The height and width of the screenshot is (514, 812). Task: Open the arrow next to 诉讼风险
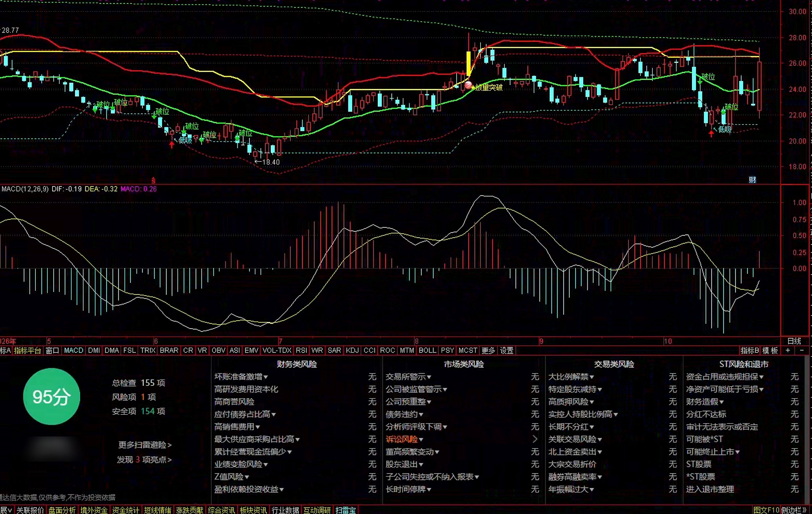click(x=535, y=439)
